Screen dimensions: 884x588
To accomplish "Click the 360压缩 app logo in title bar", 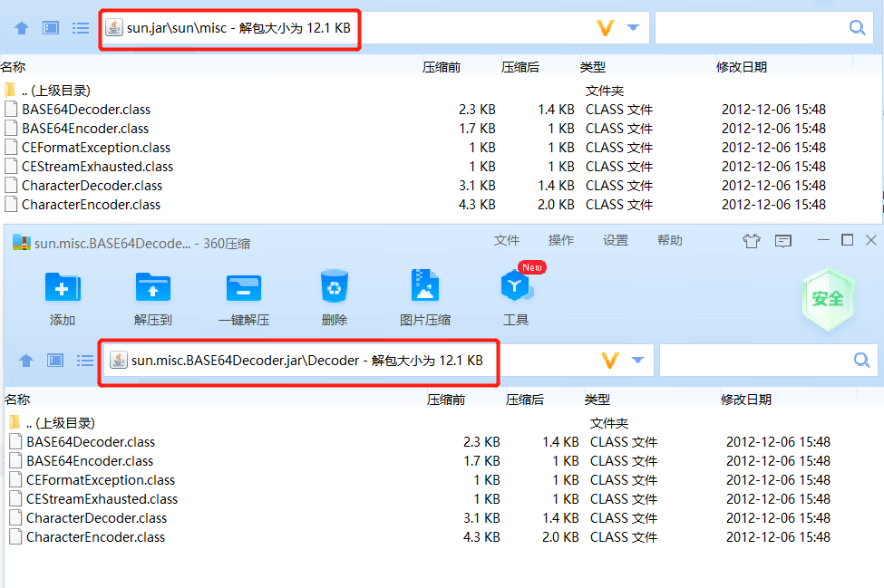I will pyautogui.click(x=22, y=243).
